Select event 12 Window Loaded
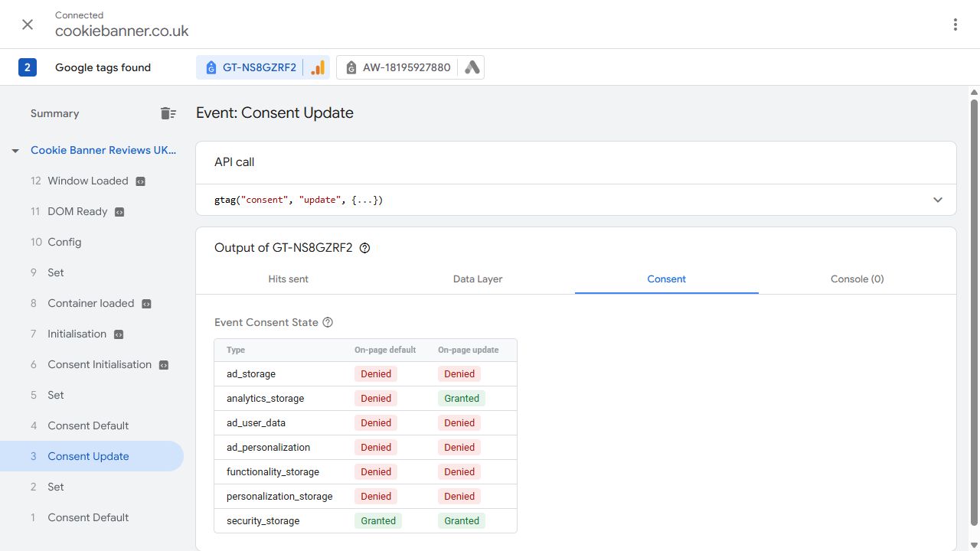 (x=92, y=181)
